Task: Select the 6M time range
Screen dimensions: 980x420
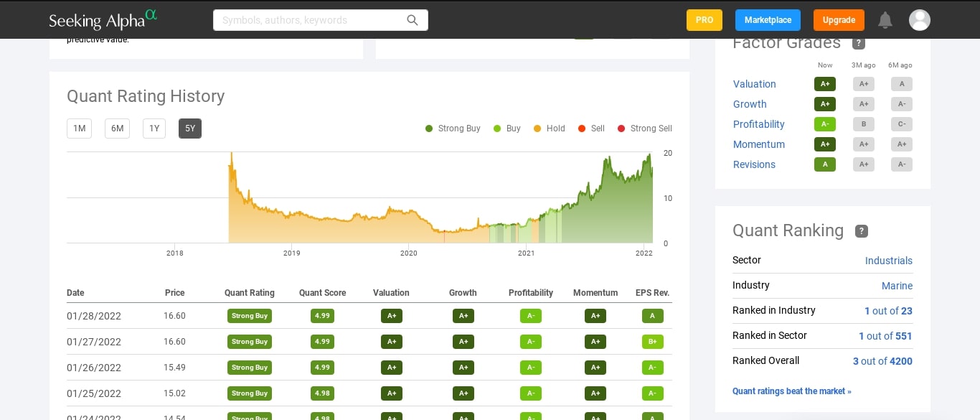Action: tap(117, 129)
